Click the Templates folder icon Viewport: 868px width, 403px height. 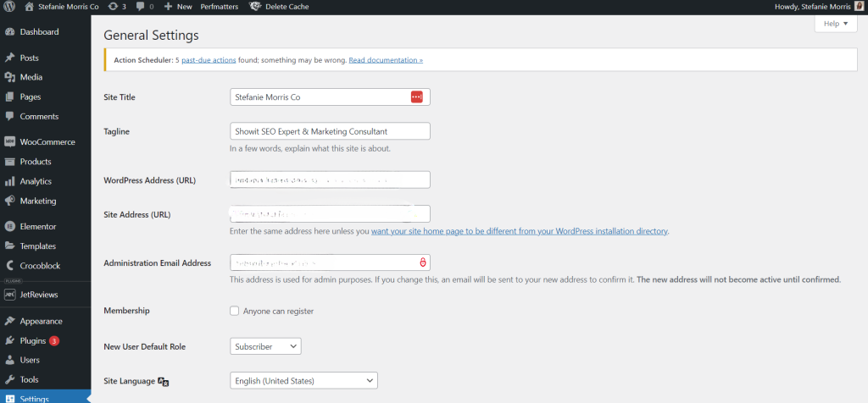[x=9, y=246]
